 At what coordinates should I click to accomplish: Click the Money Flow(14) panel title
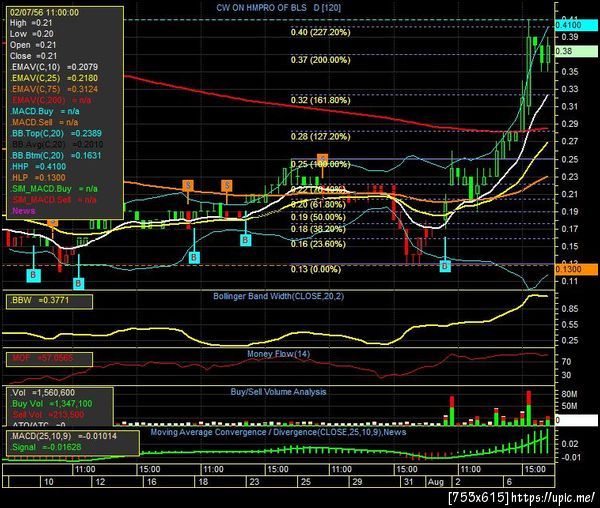click(278, 354)
